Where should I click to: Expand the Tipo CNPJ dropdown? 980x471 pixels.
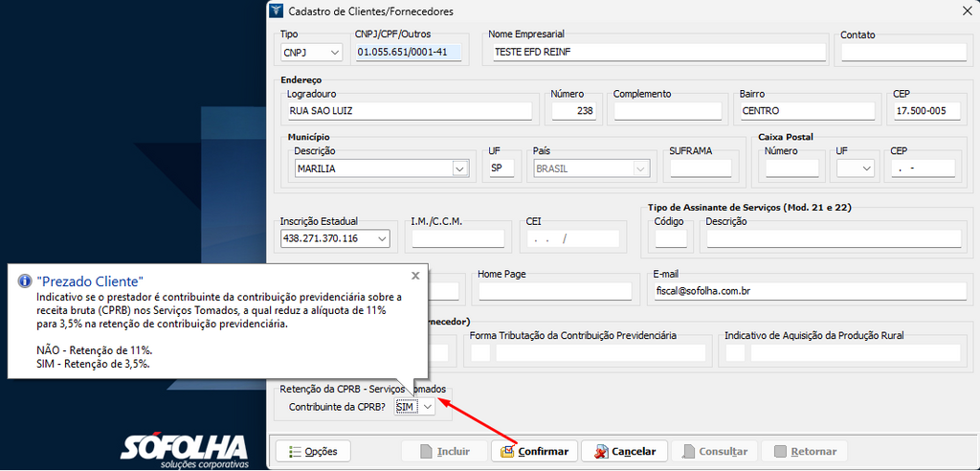pyautogui.click(x=334, y=53)
